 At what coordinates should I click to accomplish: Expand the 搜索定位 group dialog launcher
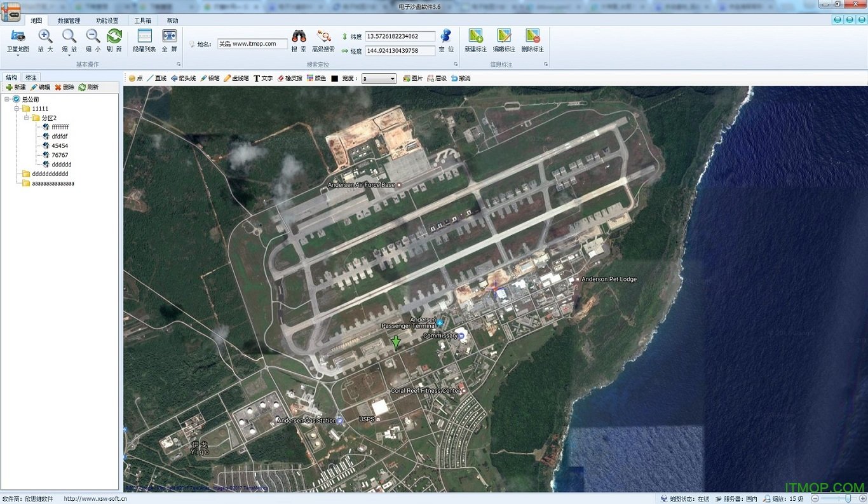(456, 65)
